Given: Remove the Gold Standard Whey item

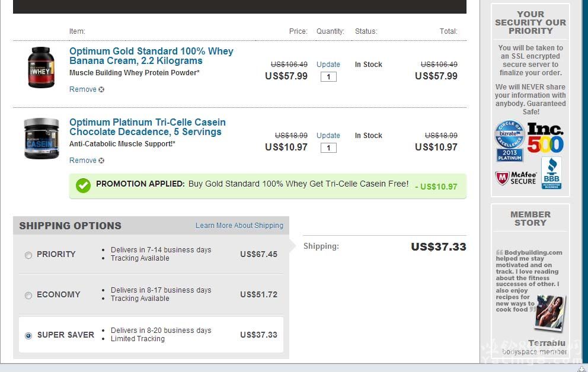Looking at the screenshot, I should coord(83,89).
